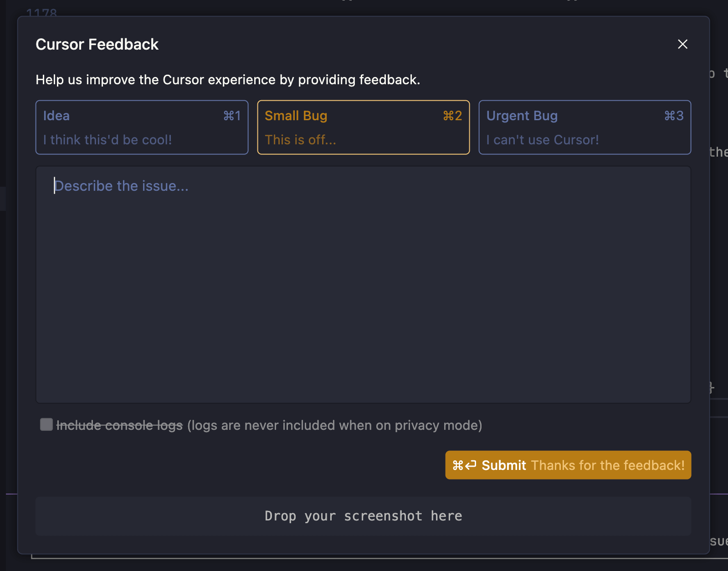Select the Idea feedback type
The image size is (728, 571).
coord(142,127)
